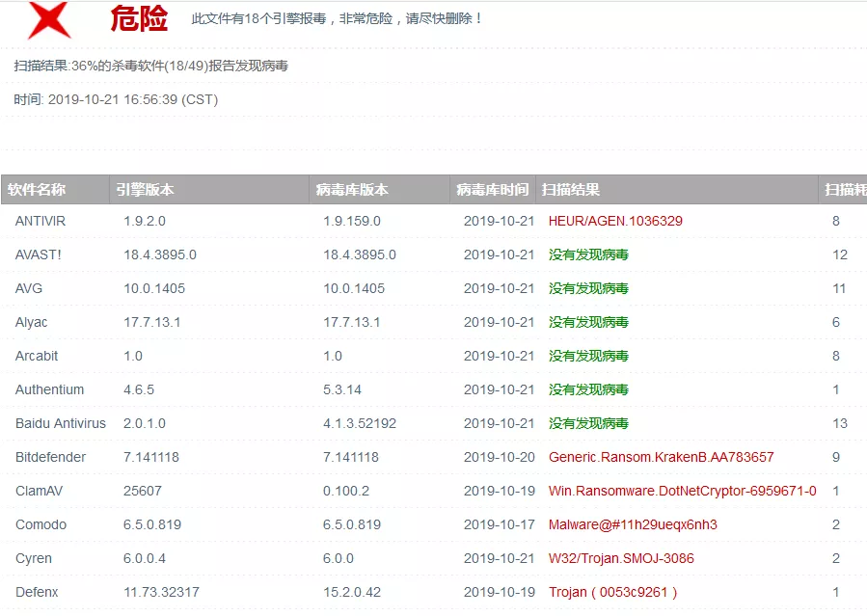Click Baidu Antivirus scan time 13
867x616 pixels.
[839, 423]
